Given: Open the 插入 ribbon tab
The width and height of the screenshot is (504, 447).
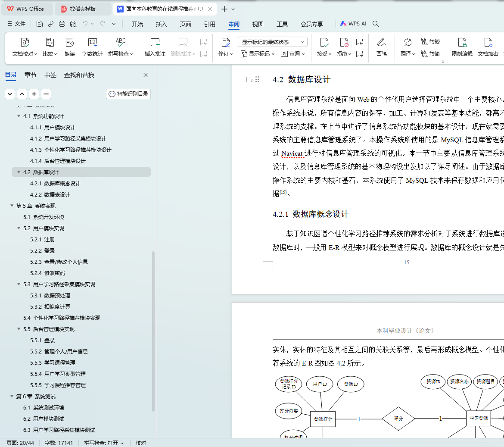Looking at the screenshot, I should 162,24.
